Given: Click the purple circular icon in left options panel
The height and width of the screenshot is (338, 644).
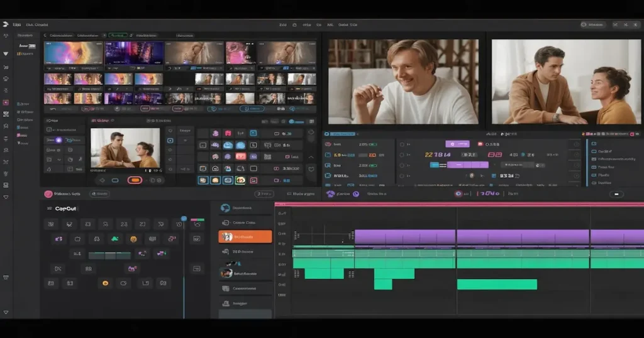Looking at the screenshot, I should click(x=58, y=140).
